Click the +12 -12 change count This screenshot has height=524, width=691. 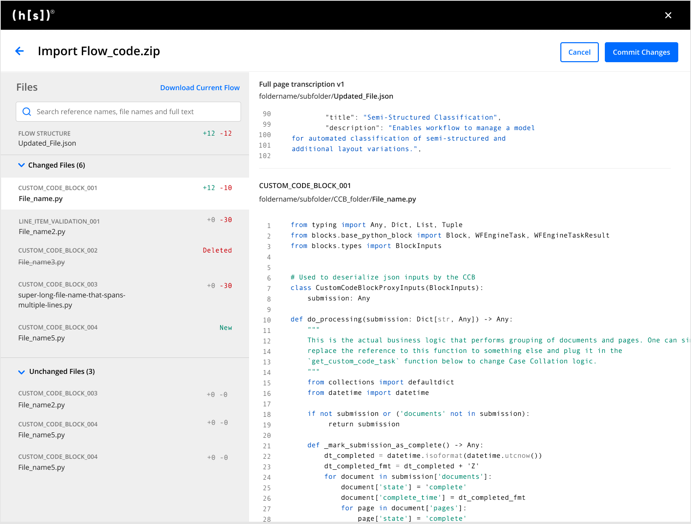217,133
